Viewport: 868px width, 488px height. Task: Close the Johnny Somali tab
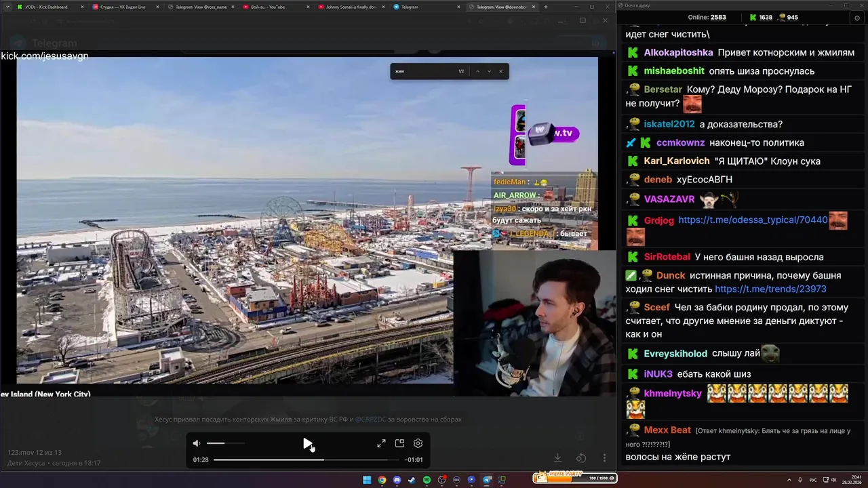[383, 7]
